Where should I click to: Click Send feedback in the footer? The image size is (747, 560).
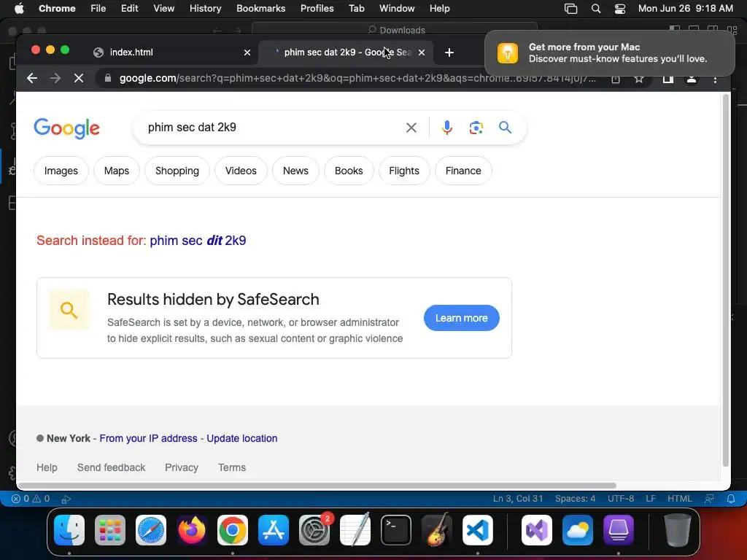tap(111, 467)
